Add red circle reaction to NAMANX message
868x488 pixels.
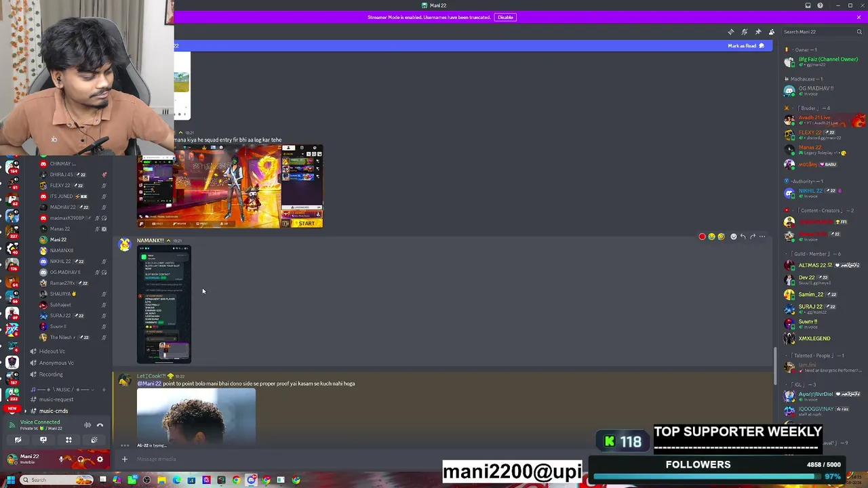click(x=702, y=237)
